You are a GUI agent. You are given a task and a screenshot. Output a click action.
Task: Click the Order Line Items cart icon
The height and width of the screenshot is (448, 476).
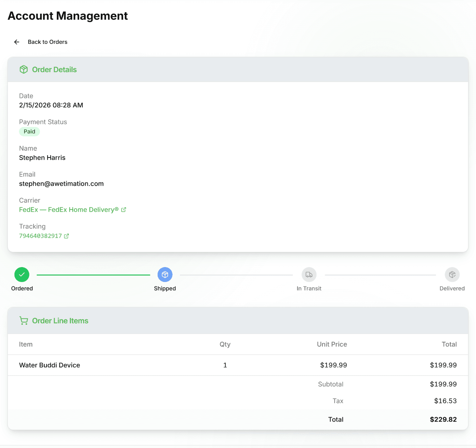coord(23,321)
